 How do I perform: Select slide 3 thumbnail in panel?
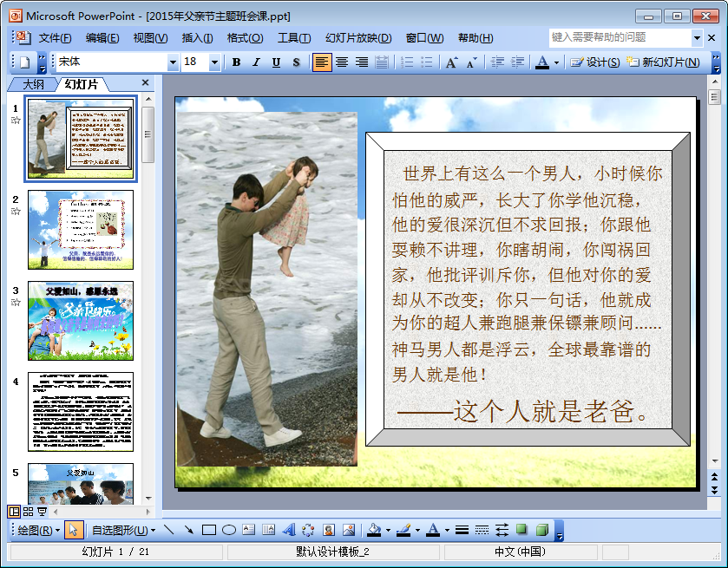click(81, 321)
